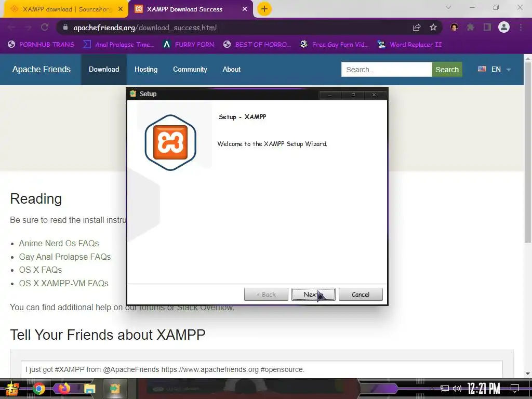The image size is (532, 399).
Task: Open the BEST OF HORRO... bookmark
Action: [x=257, y=45]
